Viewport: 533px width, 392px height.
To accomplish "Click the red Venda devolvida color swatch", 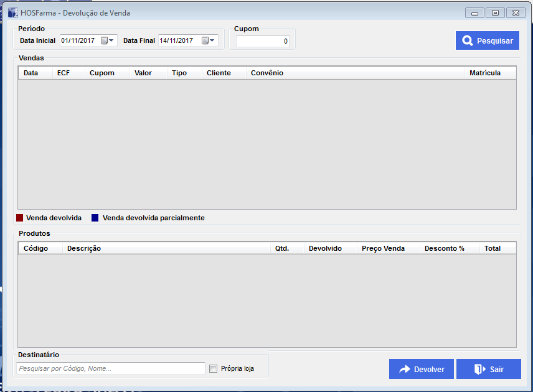I will point(20,218).
